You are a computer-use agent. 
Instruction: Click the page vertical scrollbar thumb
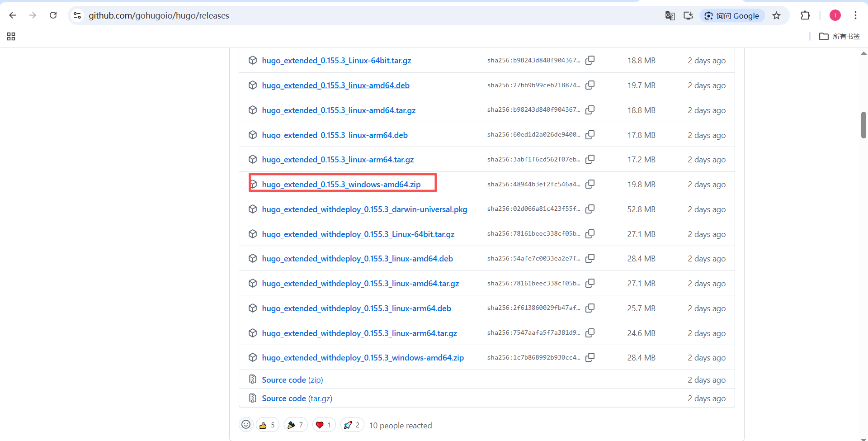[863, 125]
